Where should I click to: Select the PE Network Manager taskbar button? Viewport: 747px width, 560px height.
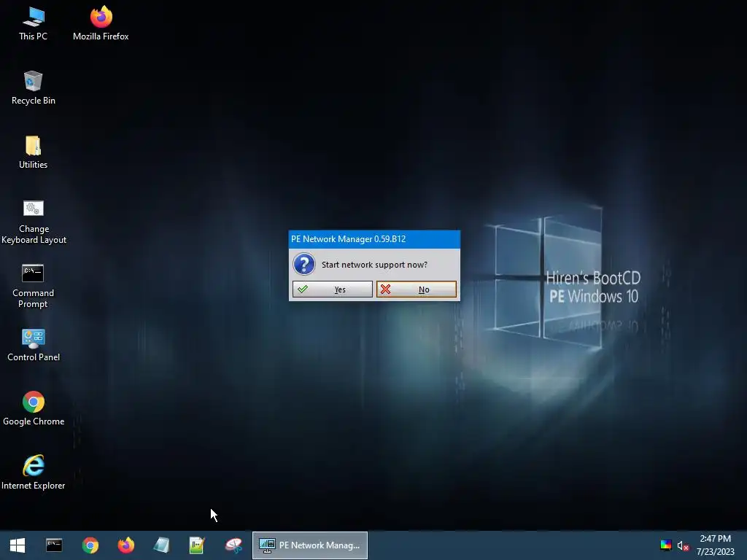(309, 545)
